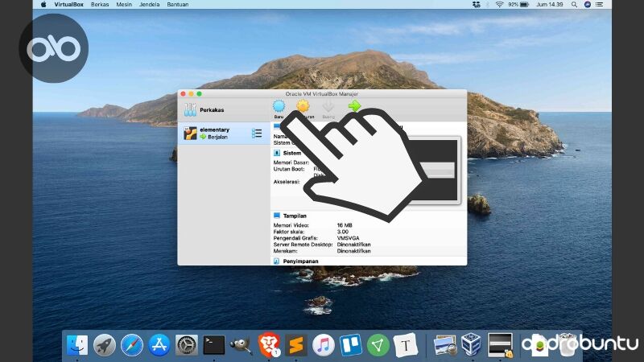This screenshot has width=644, height=362.
Task: Close the VirtualBox Manajer window
Action: click(184, 94)
